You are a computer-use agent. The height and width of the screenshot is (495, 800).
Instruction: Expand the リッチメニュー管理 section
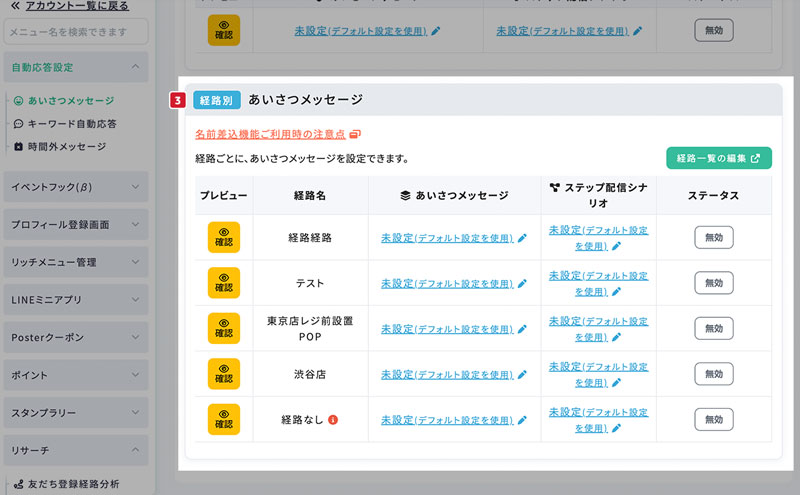click(75, 262)
